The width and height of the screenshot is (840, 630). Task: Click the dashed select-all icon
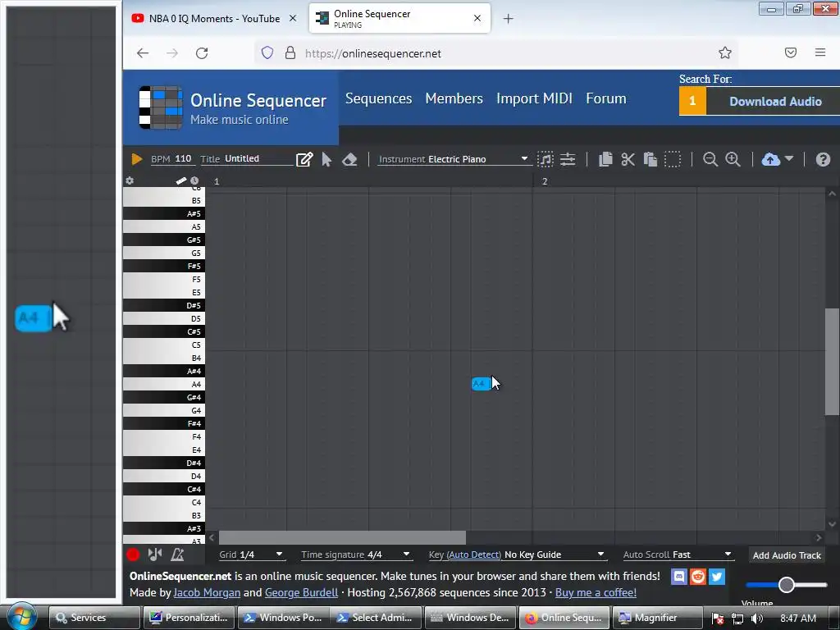point(673,159)
